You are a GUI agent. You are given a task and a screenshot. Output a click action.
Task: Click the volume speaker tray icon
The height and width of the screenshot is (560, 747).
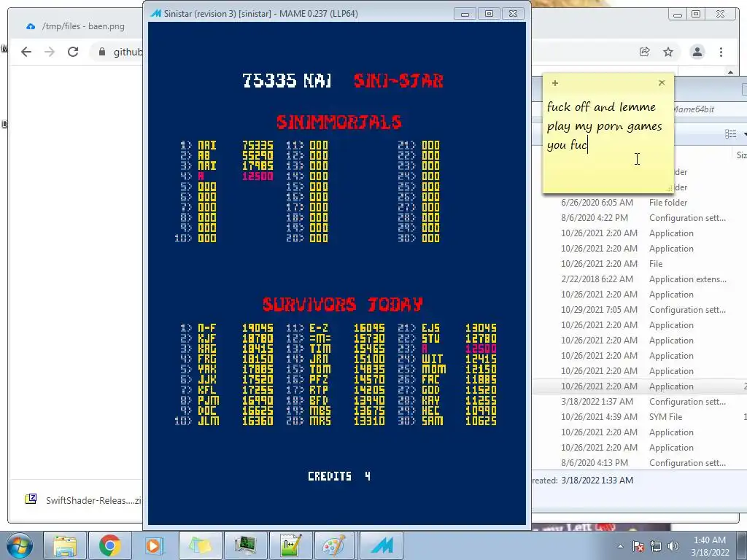tap(673, 546)
